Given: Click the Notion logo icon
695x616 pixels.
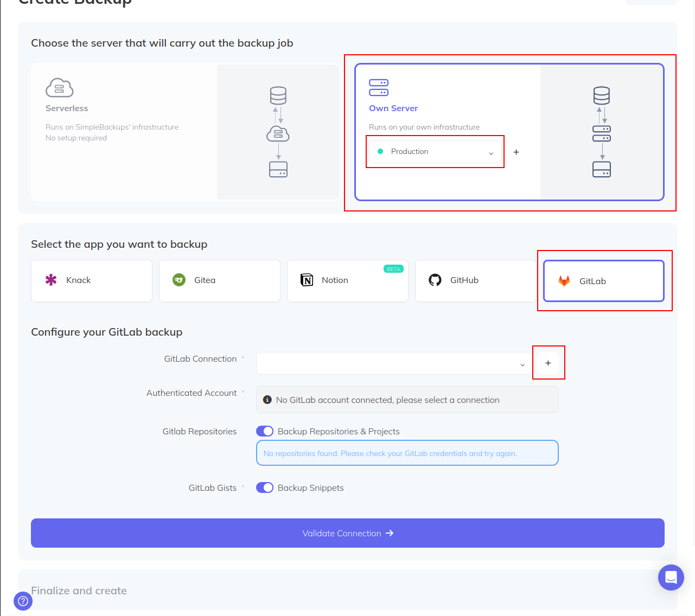Looking at the screenshot, I should pos(307,280).
